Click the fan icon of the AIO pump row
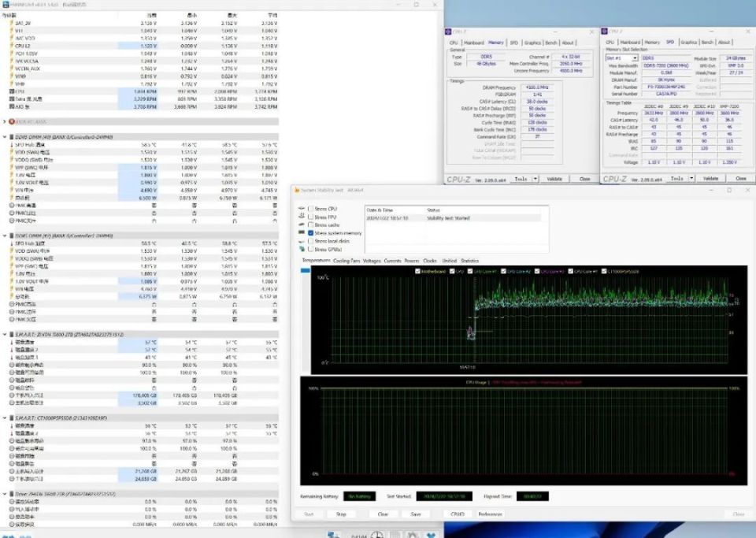 coord(12,106)
